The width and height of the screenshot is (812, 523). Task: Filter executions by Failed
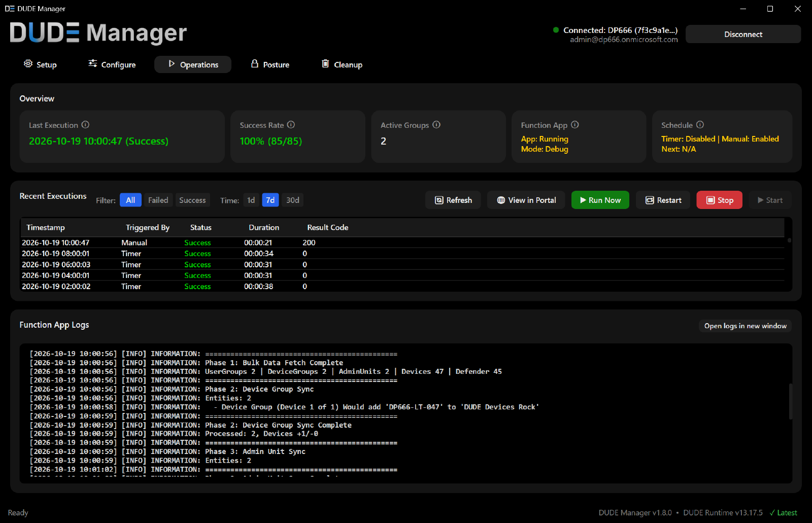coord(158,200)
